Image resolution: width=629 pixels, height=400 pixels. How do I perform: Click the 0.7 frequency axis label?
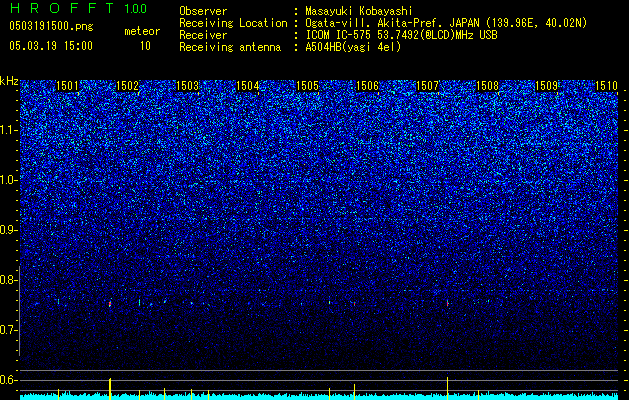pyautogui.click(x=9, y=330)
